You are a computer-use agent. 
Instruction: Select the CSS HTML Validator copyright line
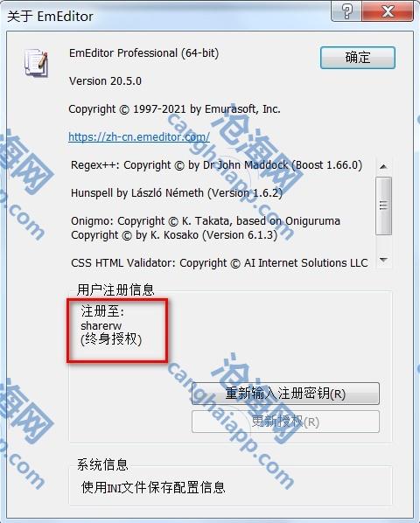pyautogui.click(x=219, y=263)
